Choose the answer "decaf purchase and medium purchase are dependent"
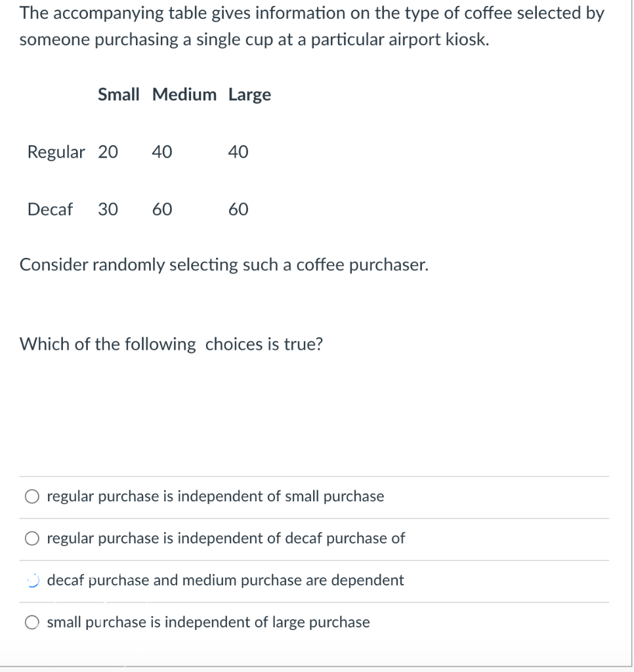634x672 pixels. click(225, 581)
